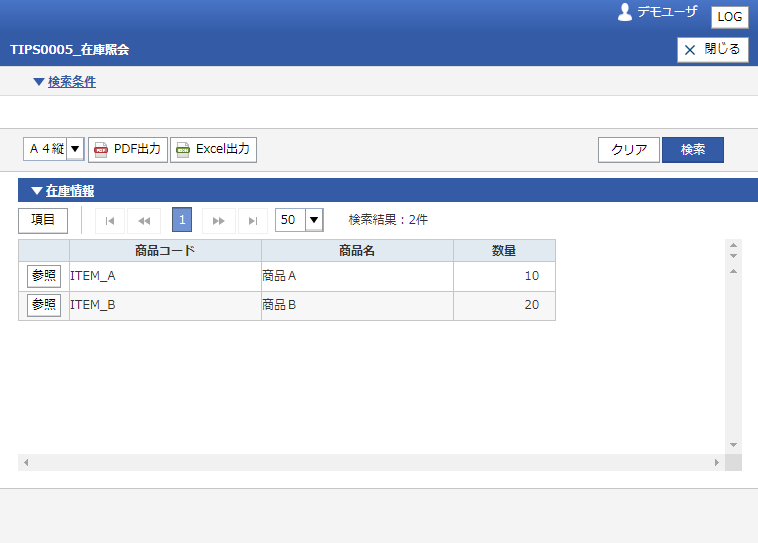The width and height of the screenshot is (758, 543).
Task: Go to next page of results
Action: [x=219, y=221]
